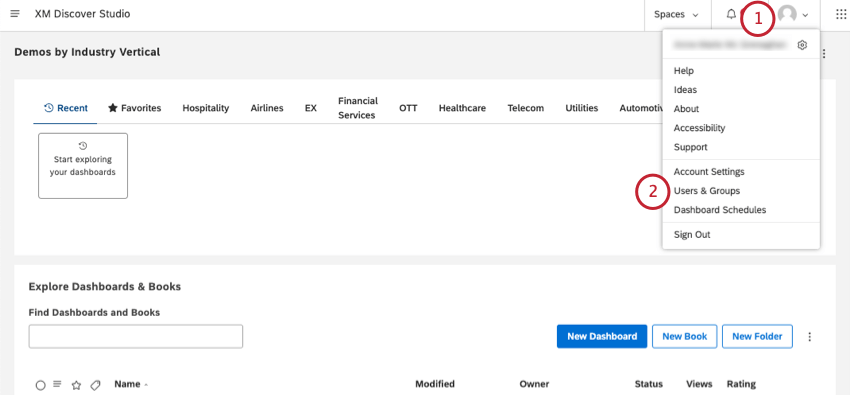The width and height of the screenshot is (850, 395).
Task: Open the hamburger navigation menu
Action: pyautogui.click(x=15, y=14)
